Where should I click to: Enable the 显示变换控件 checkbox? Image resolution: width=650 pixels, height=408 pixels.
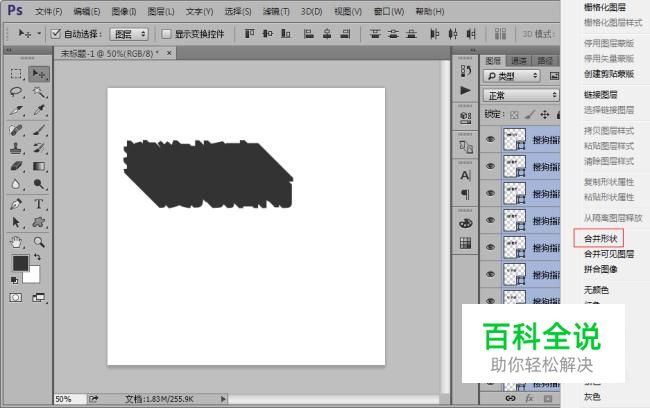pos(166,34)
